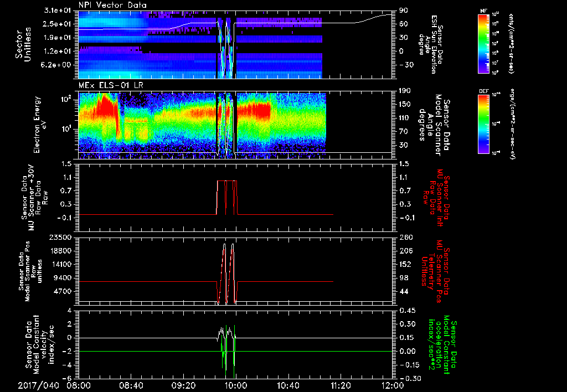The height and width of the screenshot is (392, 567).
Task: Click the green acceleration spikes near 10:00
Action: pyautogui.click(x=228, y=351)
